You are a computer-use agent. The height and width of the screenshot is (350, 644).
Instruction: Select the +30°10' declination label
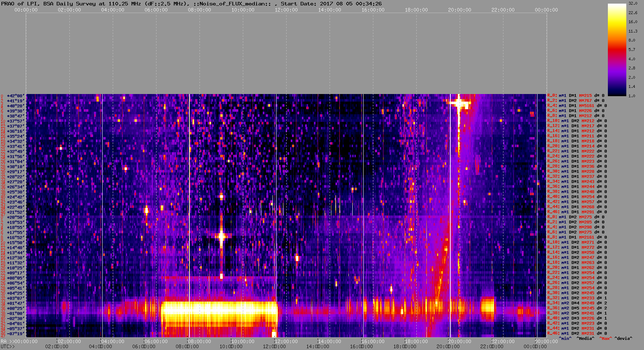point(16,167)
